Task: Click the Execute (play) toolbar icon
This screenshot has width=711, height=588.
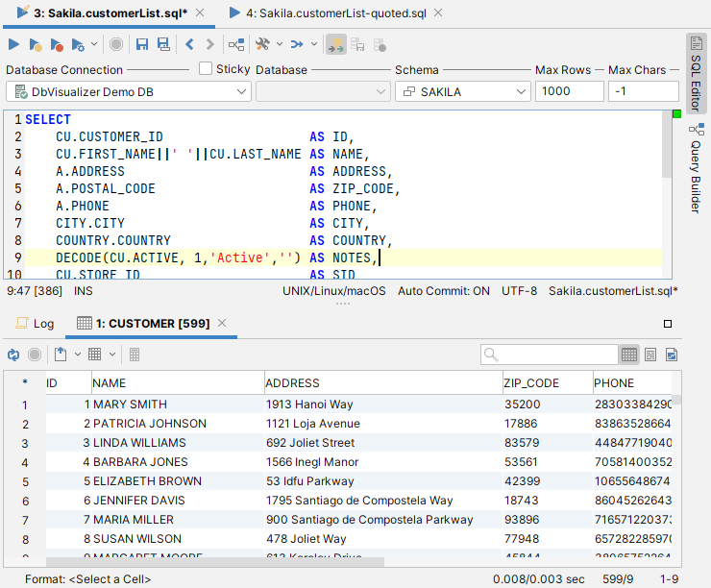Action: click(13, 44)
